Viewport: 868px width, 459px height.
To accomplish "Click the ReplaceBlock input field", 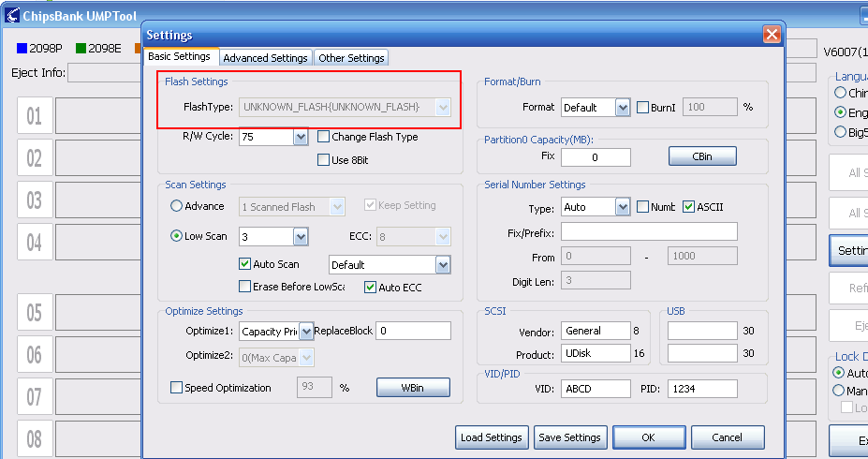I will [413, 331].
